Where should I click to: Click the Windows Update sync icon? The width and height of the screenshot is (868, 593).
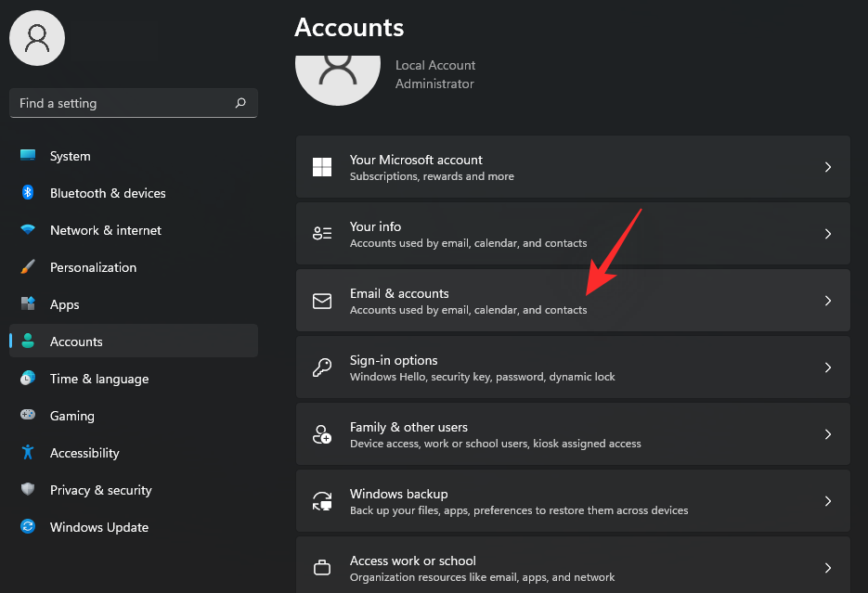[28, 527]
